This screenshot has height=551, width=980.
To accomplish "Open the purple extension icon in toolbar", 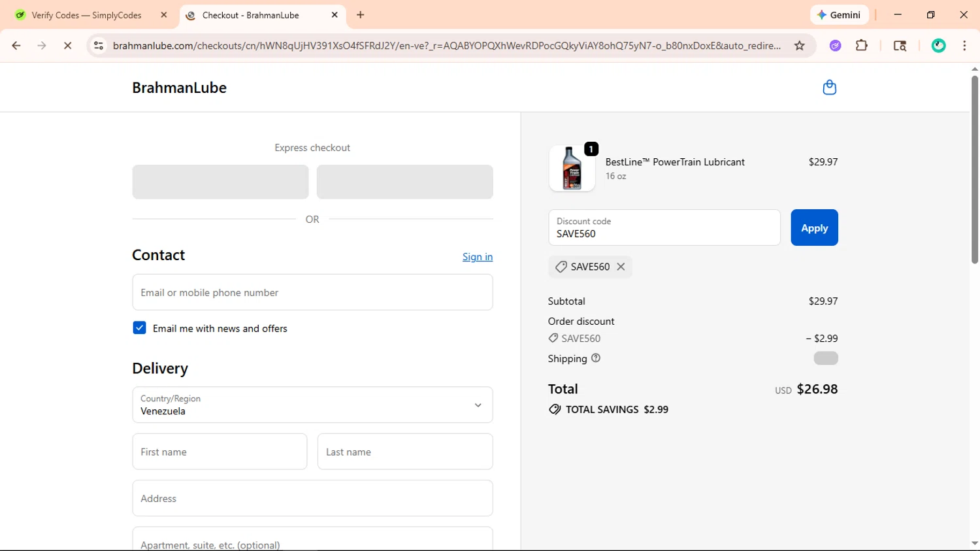I will 835,46.
